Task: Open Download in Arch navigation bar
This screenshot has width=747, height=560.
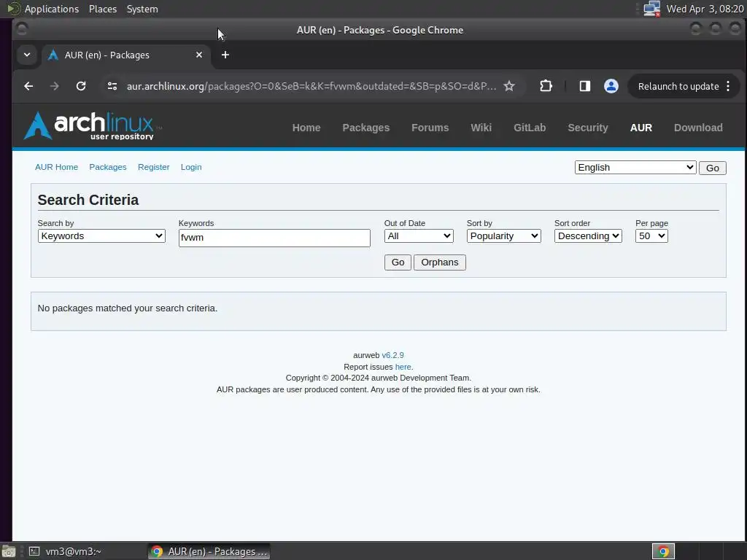Action: [x=698, y=128]
